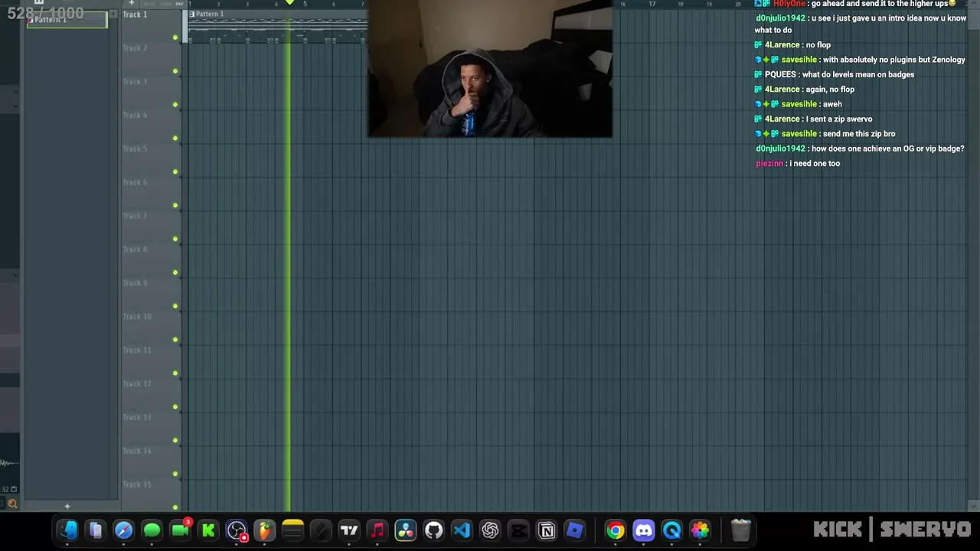Launch Notion from the dock
Image resolution: width=980 pixels, height=551 pixels.
547,530
